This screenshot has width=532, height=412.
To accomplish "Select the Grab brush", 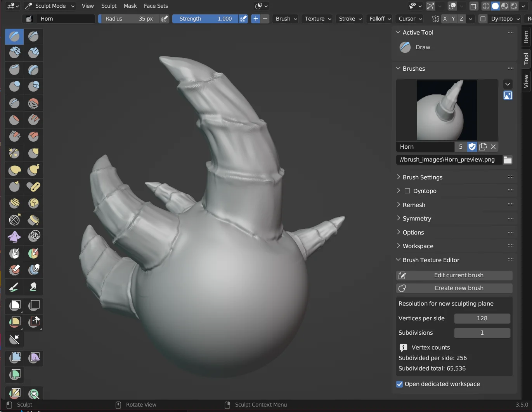I will [x=33, y=153].
